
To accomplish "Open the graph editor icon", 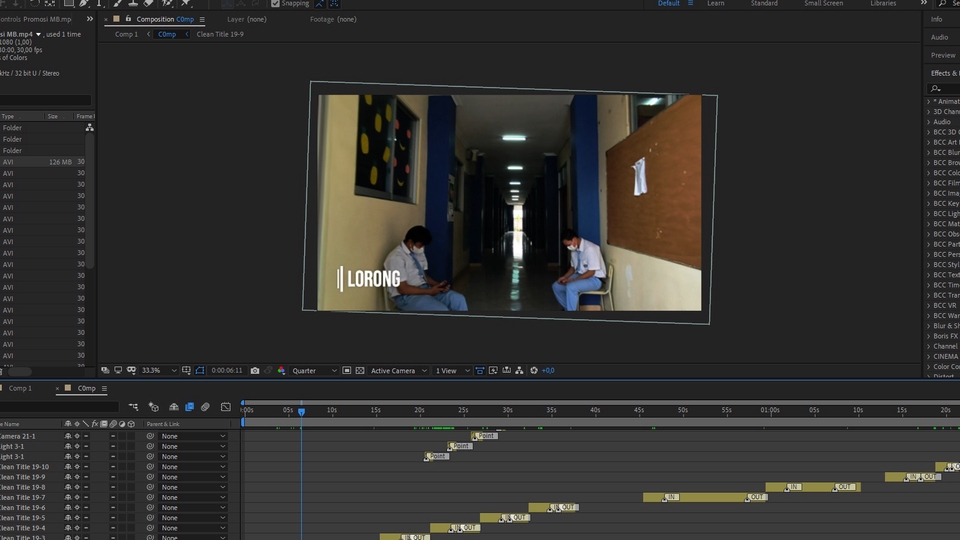I will click(226, 407).
